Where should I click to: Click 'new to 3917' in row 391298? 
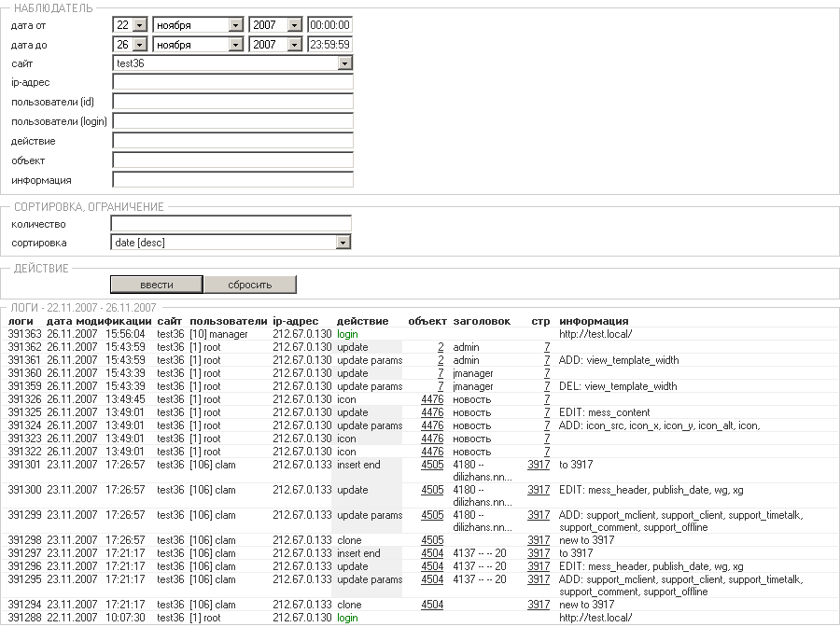[x=587, y=540]
